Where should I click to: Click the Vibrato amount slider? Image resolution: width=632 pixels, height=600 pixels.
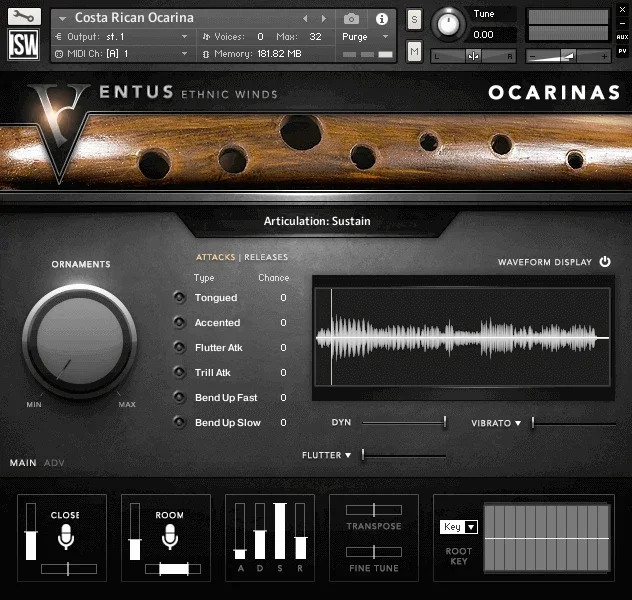(574, 423)
